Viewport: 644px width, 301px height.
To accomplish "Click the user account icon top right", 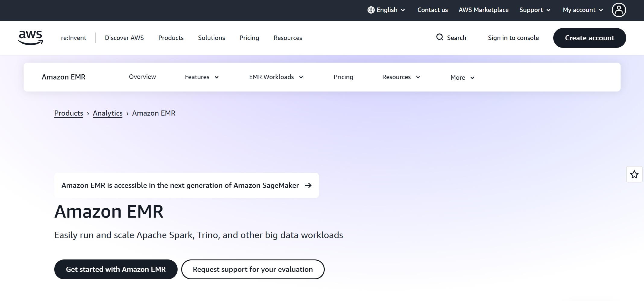I will pos(619,10).
